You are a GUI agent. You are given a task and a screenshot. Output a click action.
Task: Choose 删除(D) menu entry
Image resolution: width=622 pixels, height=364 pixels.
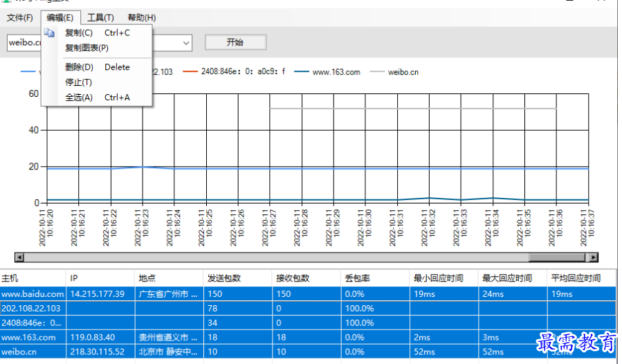(x=97, y=67)
